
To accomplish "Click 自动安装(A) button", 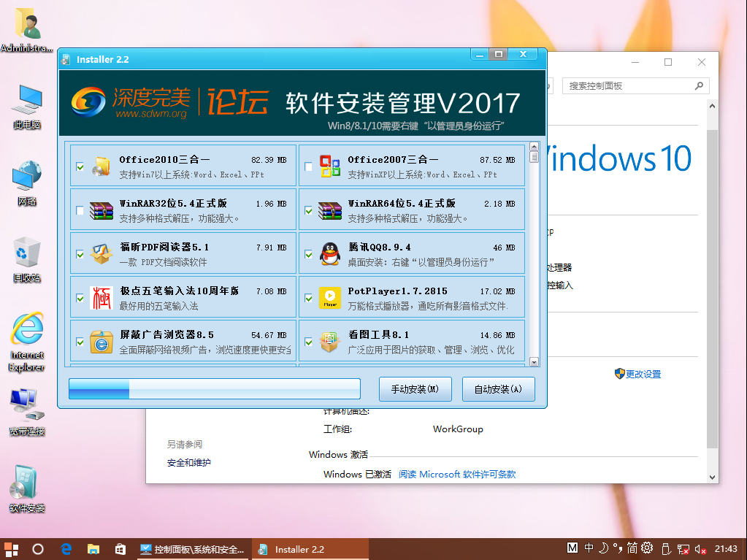I will point(498,389).
